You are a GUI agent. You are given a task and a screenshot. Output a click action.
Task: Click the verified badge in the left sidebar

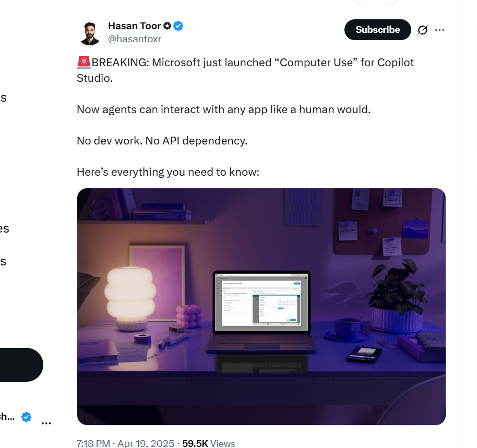[26, 417]
